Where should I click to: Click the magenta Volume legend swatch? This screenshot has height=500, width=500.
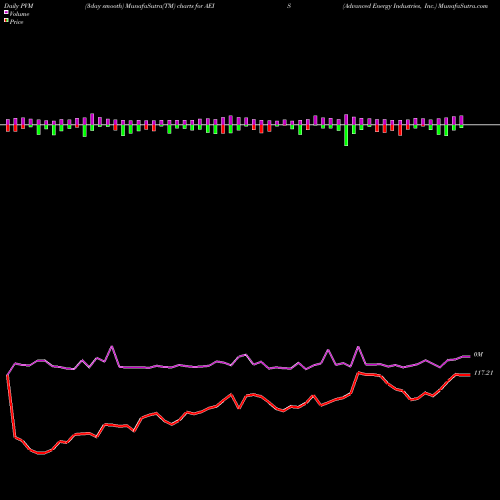6,13
